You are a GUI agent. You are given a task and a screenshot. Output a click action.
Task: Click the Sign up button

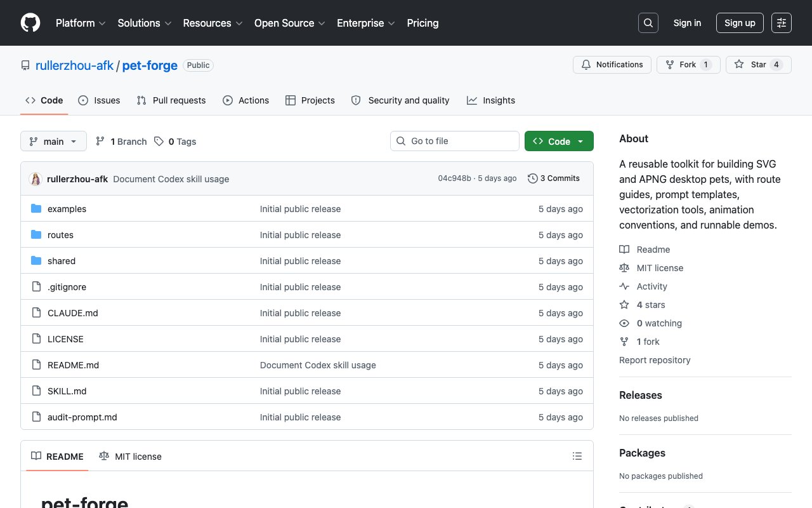tap(740, 23)
